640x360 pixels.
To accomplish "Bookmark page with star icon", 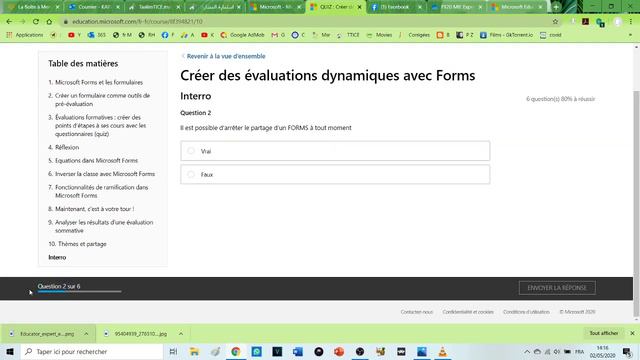I will click(x=555, y=21).
